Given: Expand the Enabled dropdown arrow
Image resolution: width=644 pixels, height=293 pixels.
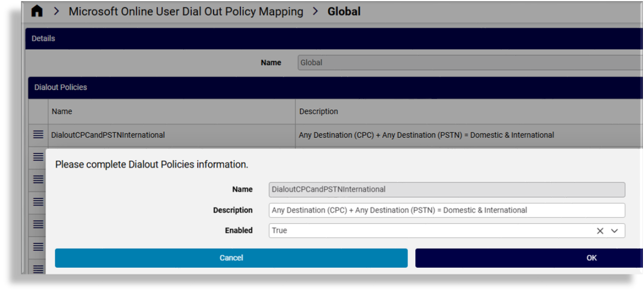Looking at the screenshot, I should (x=615, y=231).
